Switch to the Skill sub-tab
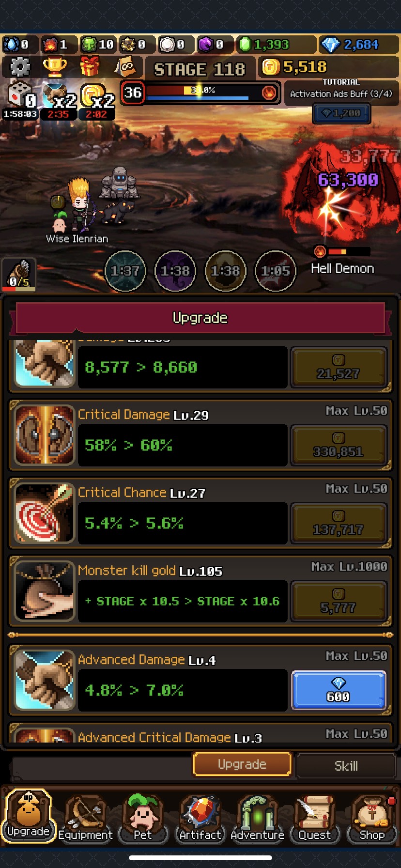Image resolution: width=401 pixels, height=868 pixels. coord(346,766)
